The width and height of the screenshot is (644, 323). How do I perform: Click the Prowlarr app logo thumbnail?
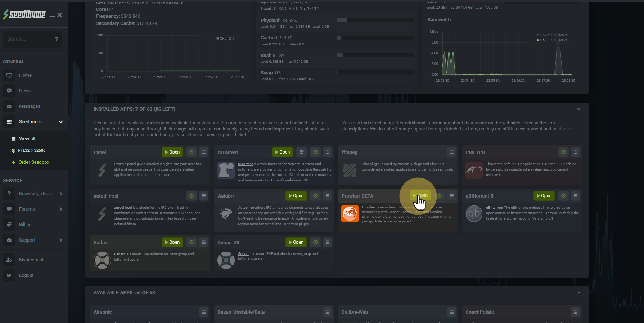(x=350, y=214)
